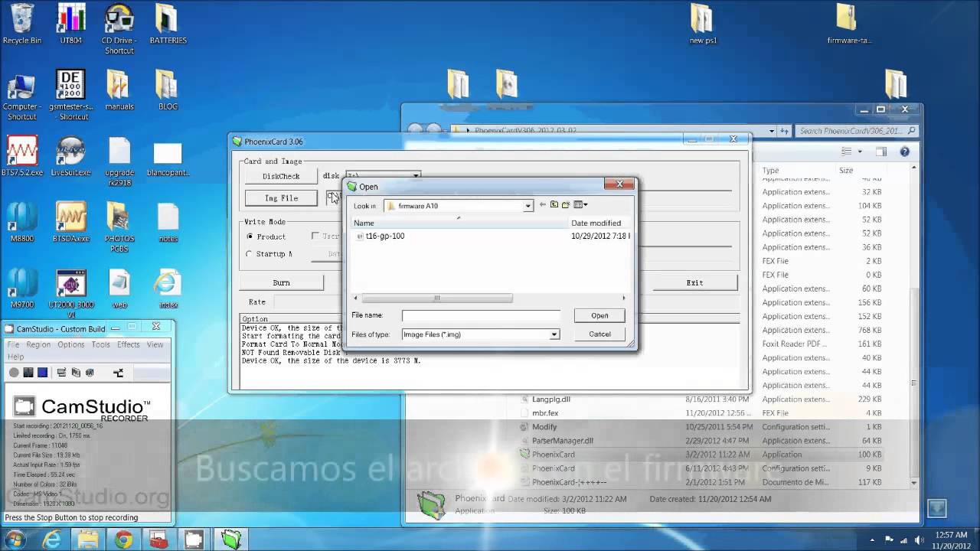The height and width of the screenshot is (551, 980).
Task: Click the File name input field
Action: click(480, 315)
